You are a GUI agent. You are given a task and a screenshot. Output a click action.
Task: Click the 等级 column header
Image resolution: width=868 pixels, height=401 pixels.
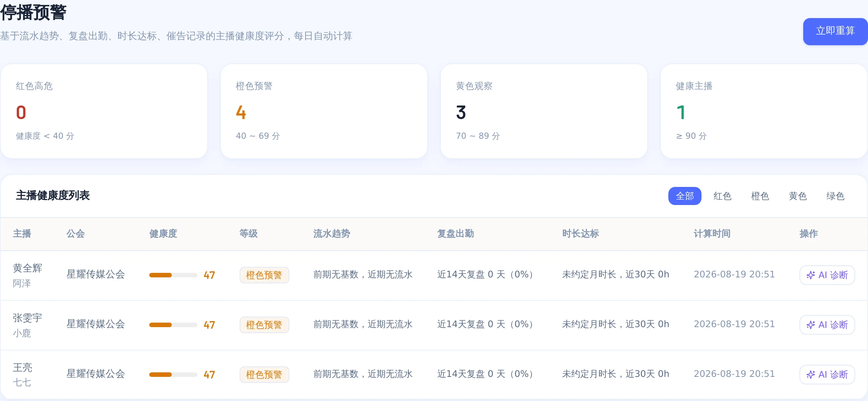[249, 234]
